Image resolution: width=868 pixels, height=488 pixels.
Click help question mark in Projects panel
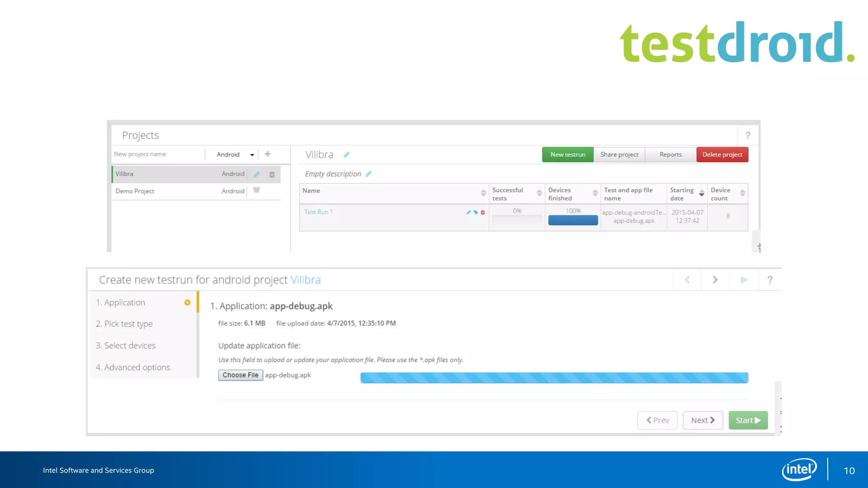coord(748,135)
